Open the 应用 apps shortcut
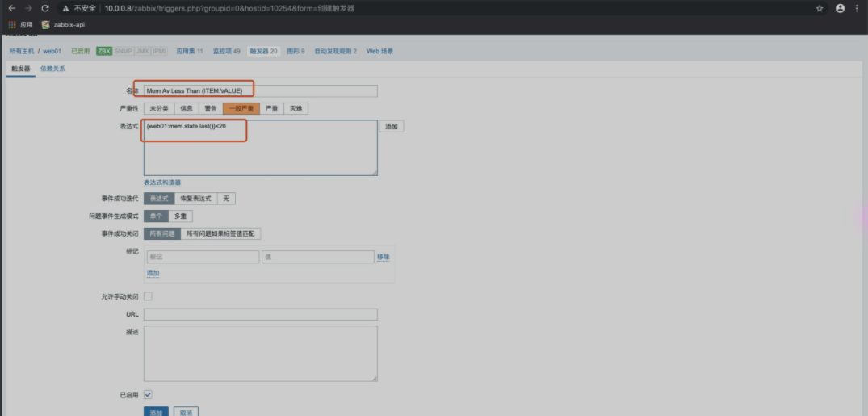 click(x=20, y=24)
